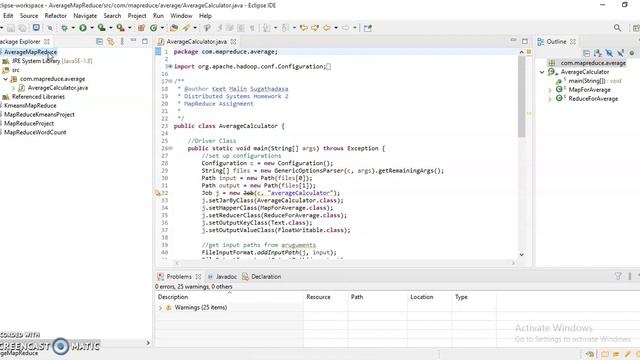Switch to the Declaration tab

(x=262, y=276)
